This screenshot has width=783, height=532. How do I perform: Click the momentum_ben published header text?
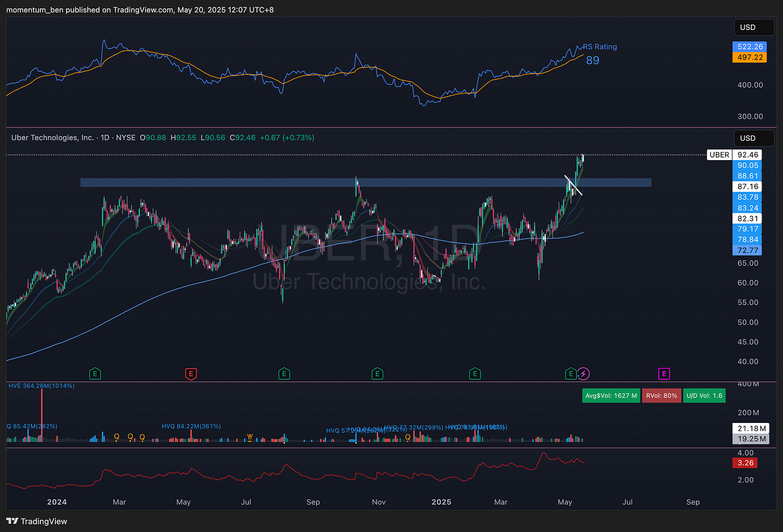click(140, 10)
